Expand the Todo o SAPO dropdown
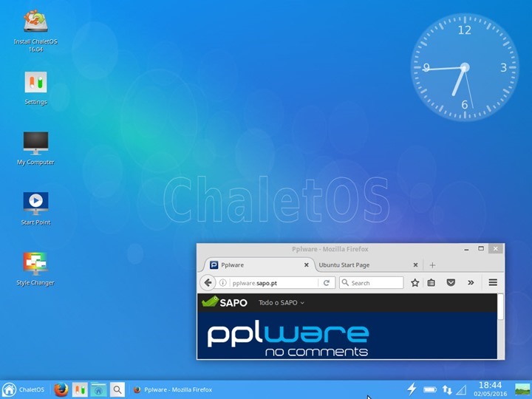532x399 pixels. (282, 303)
